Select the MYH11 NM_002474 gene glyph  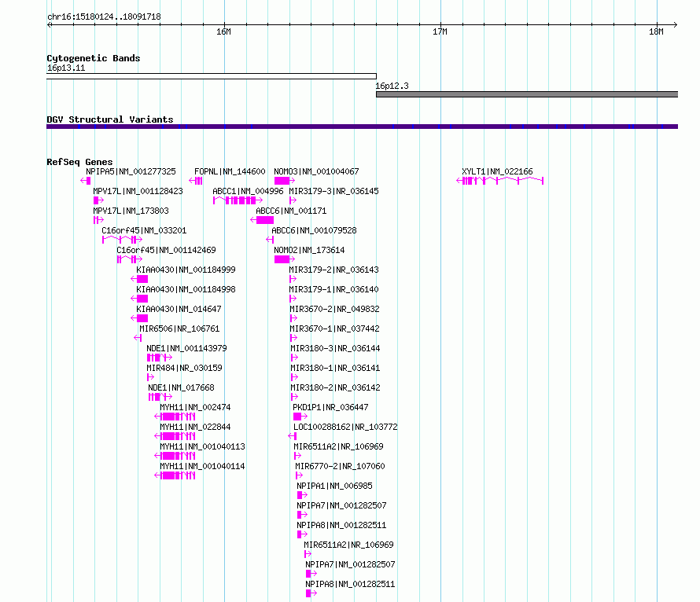[x=175, y=416]
